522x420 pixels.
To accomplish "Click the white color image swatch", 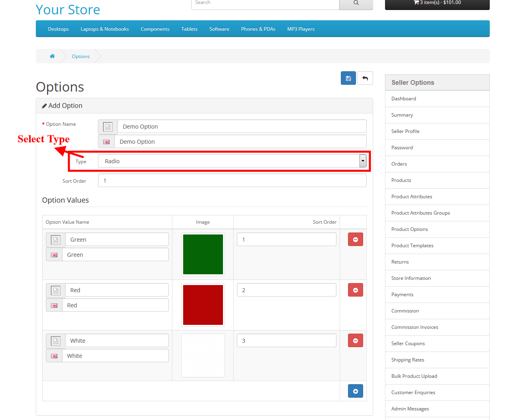I will click(203, 356).
